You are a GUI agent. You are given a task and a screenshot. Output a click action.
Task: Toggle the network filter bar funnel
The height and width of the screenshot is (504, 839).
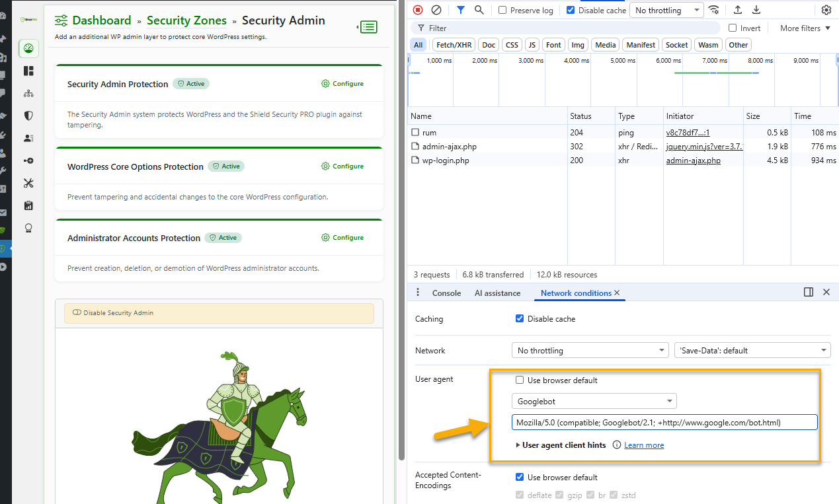[460, 10]
